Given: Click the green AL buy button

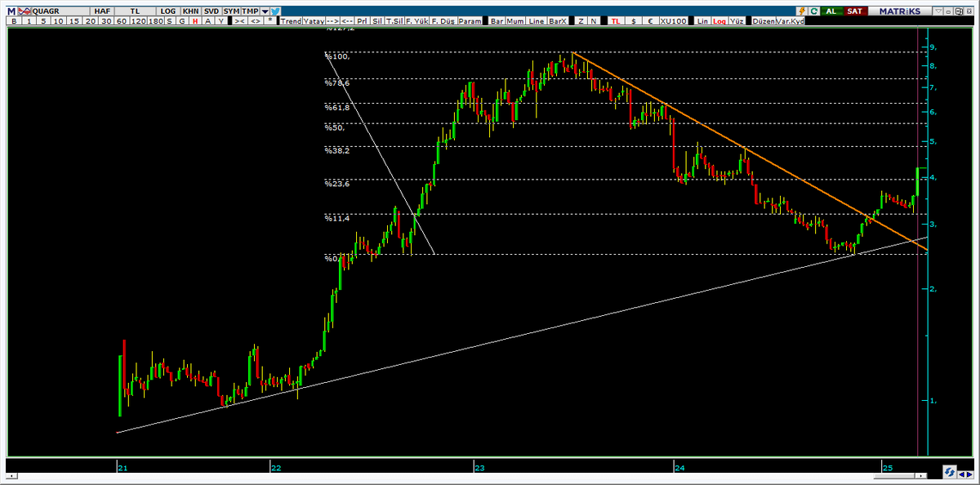Looking at the screenshot, I should 831,11.
